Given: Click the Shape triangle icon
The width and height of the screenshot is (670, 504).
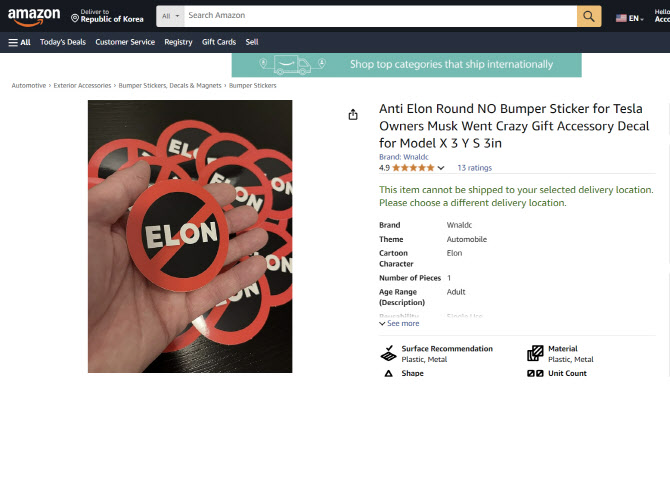Looking at the screenshot, I should [388, 373].
